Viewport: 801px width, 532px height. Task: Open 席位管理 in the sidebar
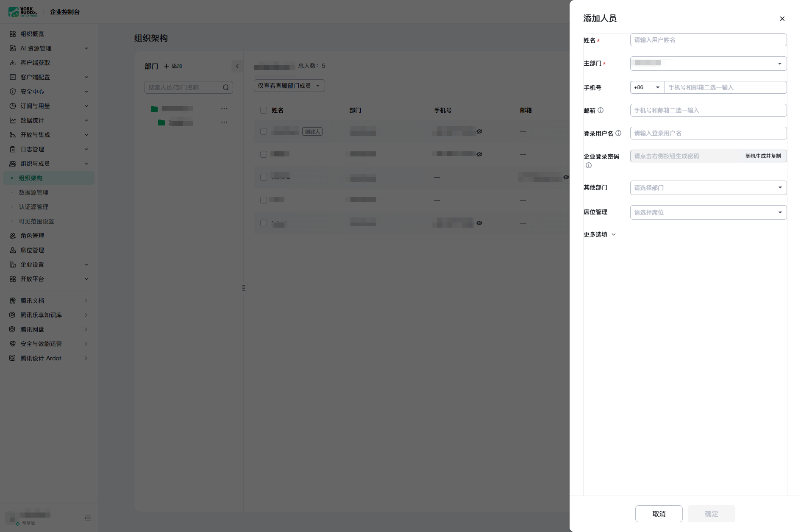coord(49,250)
